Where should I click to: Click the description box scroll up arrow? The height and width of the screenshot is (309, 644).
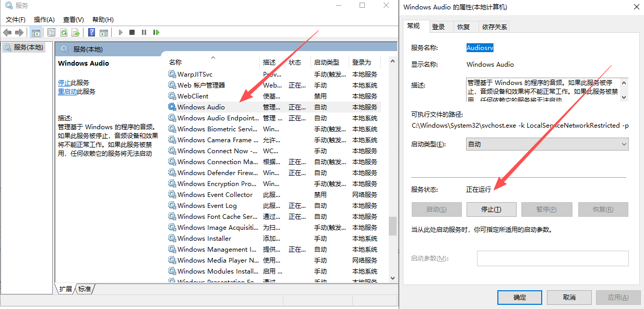click(625, 82)
